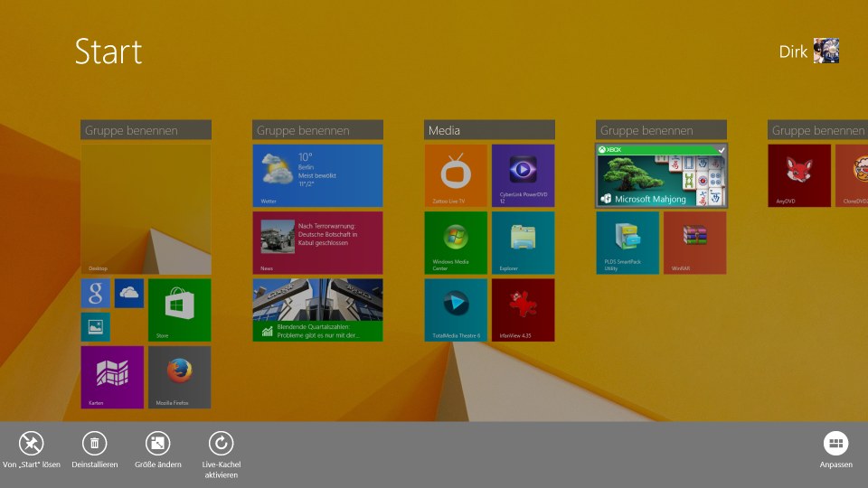Launch TotalMedia Theatre 6 tile

456,310
